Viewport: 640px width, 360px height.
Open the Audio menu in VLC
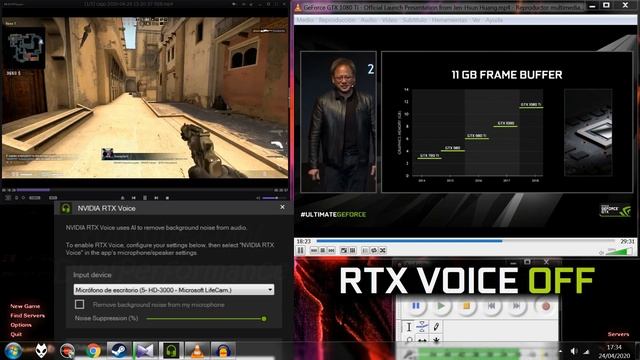[x=369, y=20]
